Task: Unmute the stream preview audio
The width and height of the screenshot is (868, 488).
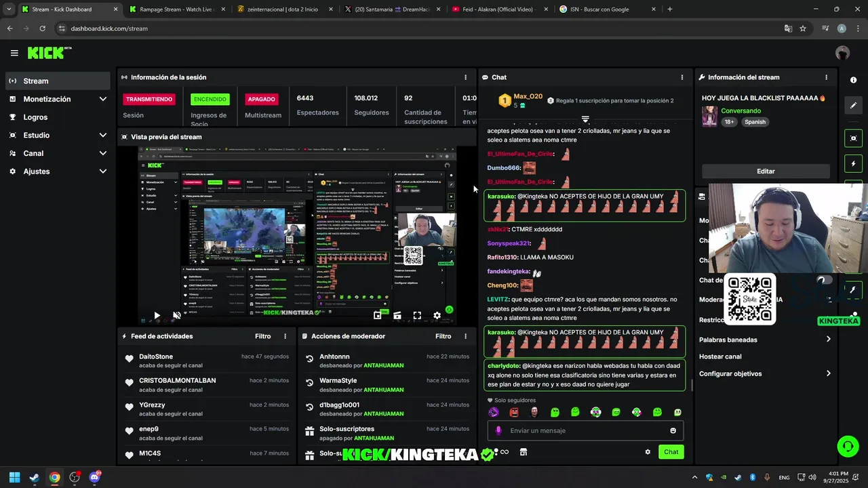Action: point(177,315)
